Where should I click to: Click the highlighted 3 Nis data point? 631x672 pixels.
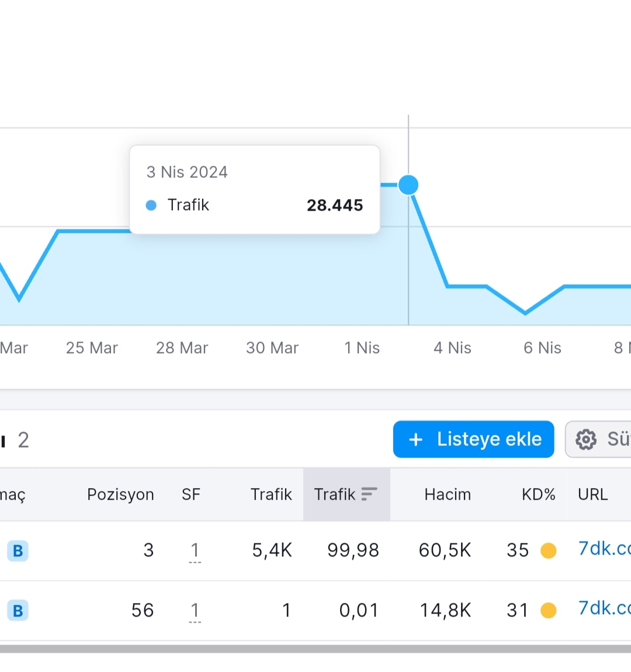[408, 185]
